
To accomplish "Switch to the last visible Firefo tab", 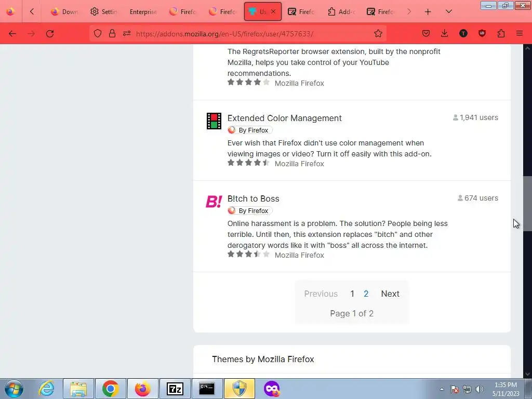I will click(x=381, y=11).
